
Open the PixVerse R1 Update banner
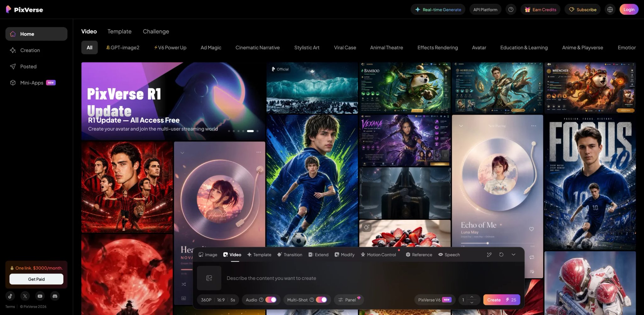(173, 101)
